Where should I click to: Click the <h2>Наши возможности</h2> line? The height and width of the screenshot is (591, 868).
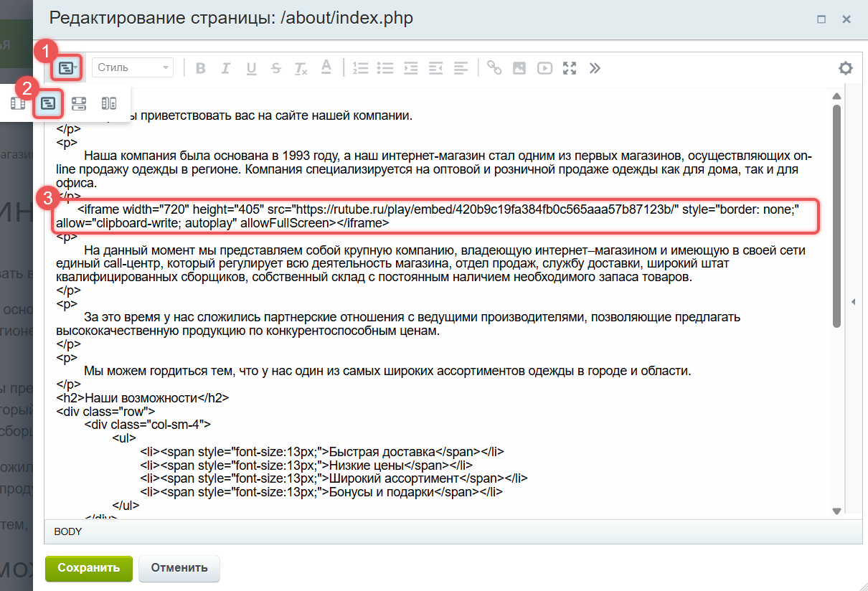coord(142,397)
